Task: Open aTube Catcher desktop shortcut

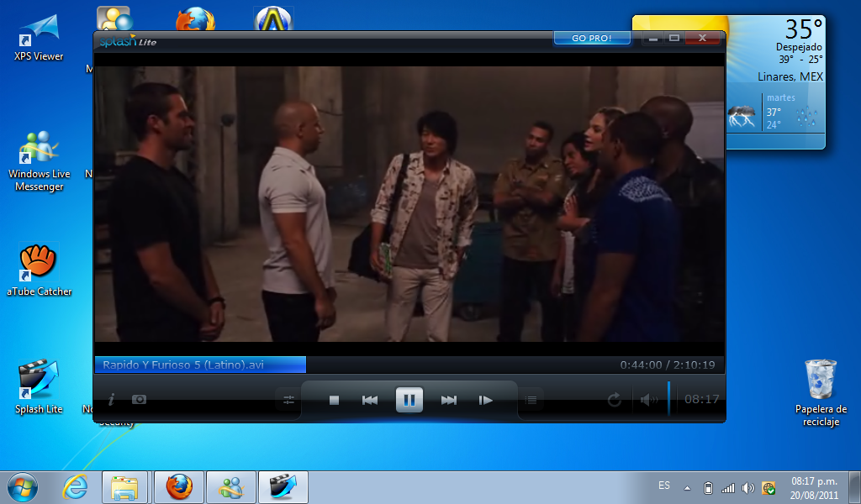Action: pos(39,270)
